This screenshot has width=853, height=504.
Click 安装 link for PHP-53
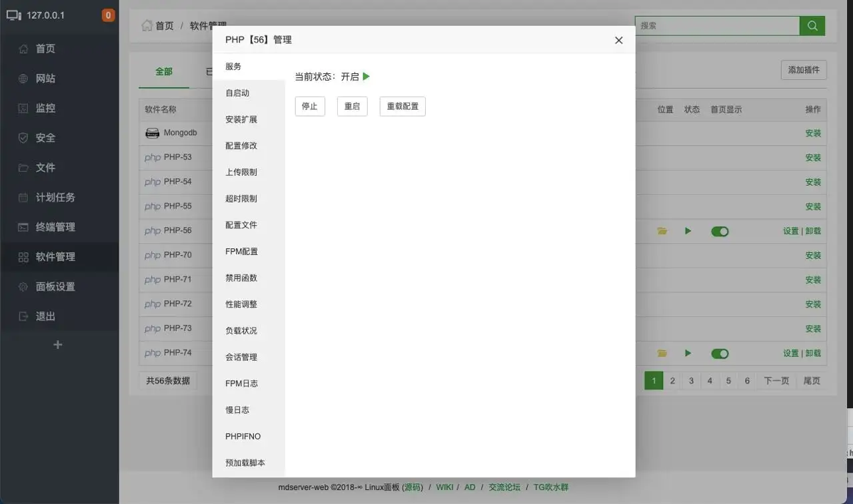[813, 158]
